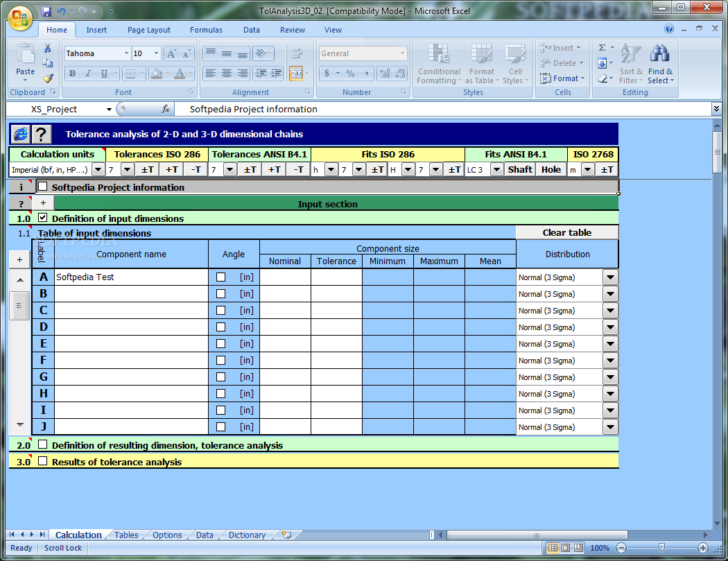The height and width of the screenshot is (561, 728).
Task: Decrease font size with Shrink Font
Action: click(187, 53)
